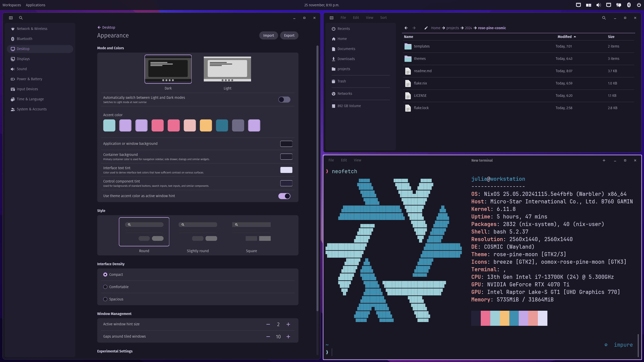Choose the Dark mode thumbnail
This screenshot has width=644, height=362.
tap(168, 69)
